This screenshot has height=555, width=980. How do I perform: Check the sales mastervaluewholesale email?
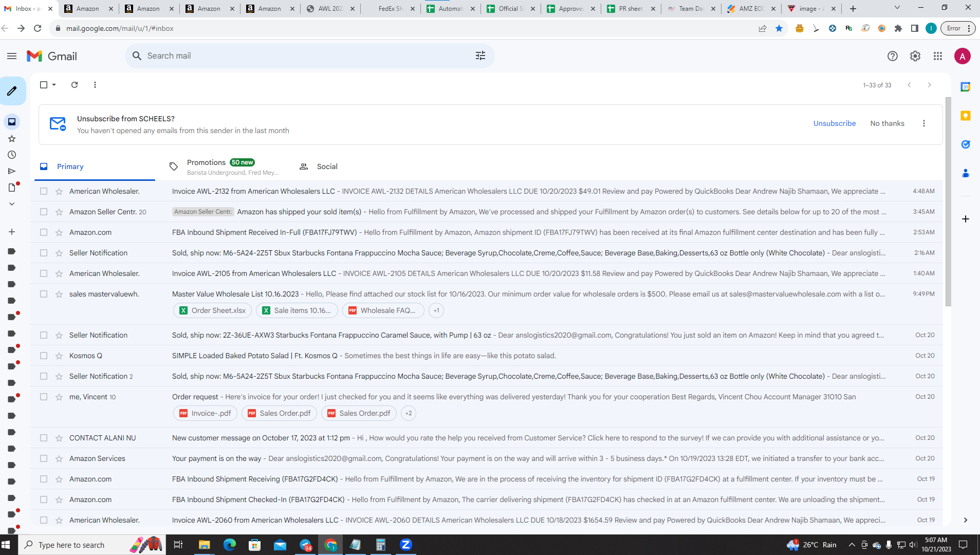(x=44, y=294)
